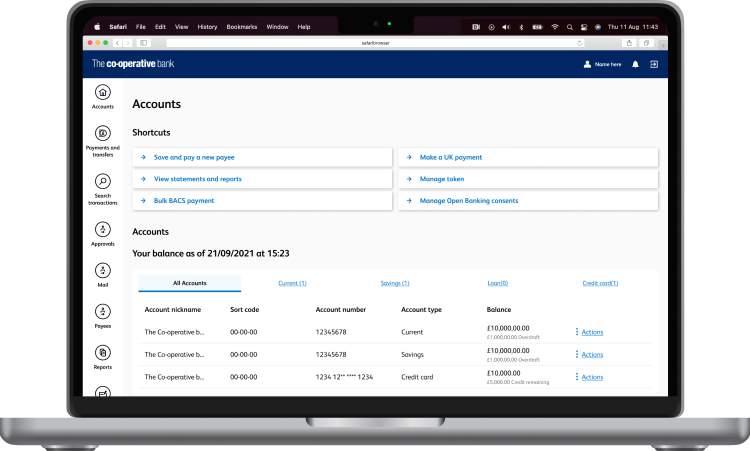Click the Sort code column header
Image resolution: width=750 pixels, height=451 pixels.
click(244, 309)
